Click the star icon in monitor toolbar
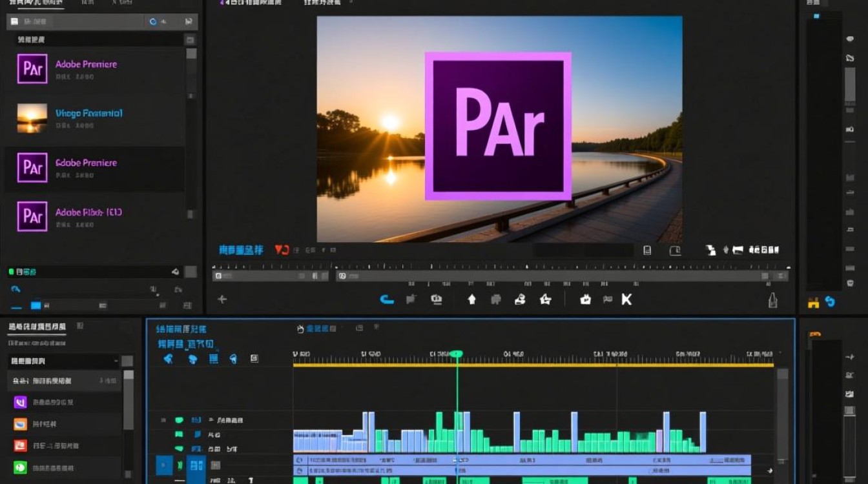This screenshot has height=484, width=868. [546, 299]
